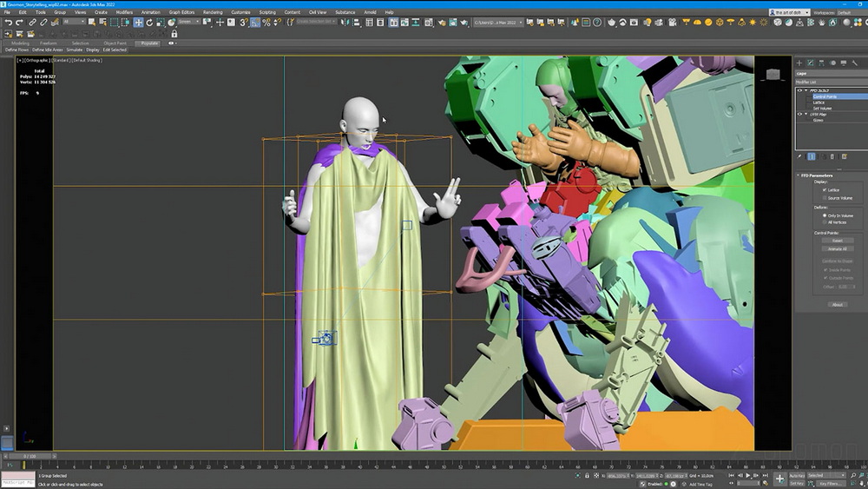
Task: Click Pin Stack icon under modifier stack
Action: click(799, 156)
